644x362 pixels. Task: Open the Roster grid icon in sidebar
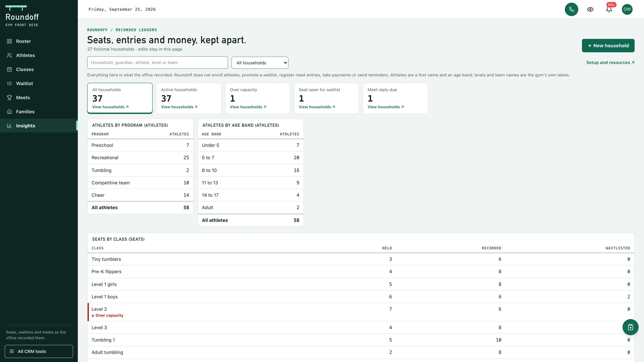click(9, 41)
